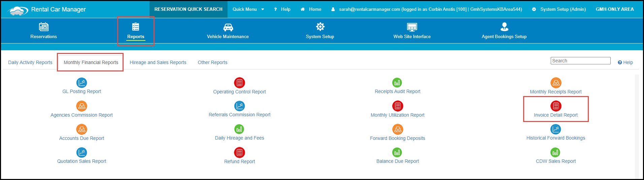Click the Agencies Commission Report orange icon
This screenshot has height=180, width=644.
click(81, 106)
